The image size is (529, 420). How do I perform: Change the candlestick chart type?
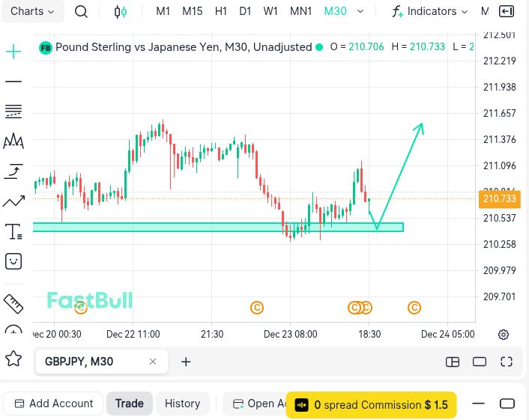(x=120, y=11)
